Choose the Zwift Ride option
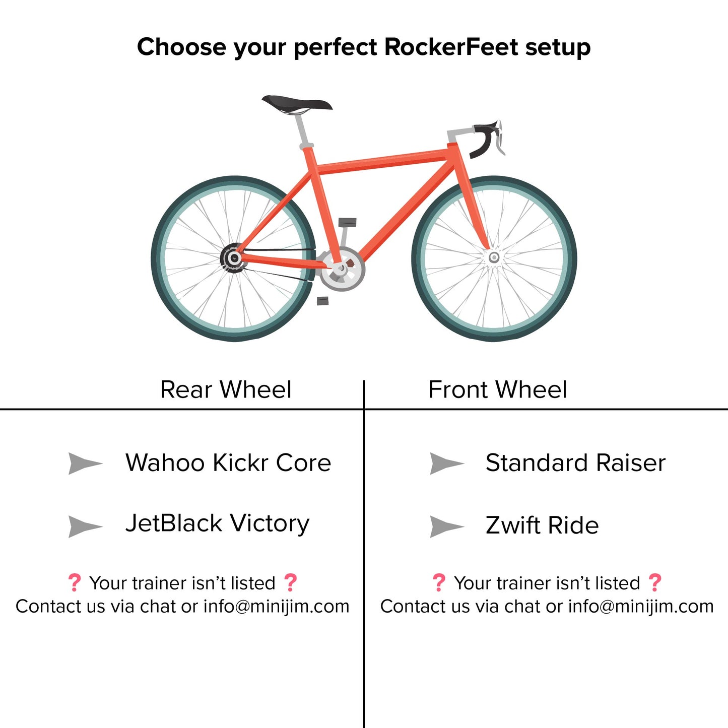Viewport: 728px width, 728px height. click(542, 525)
